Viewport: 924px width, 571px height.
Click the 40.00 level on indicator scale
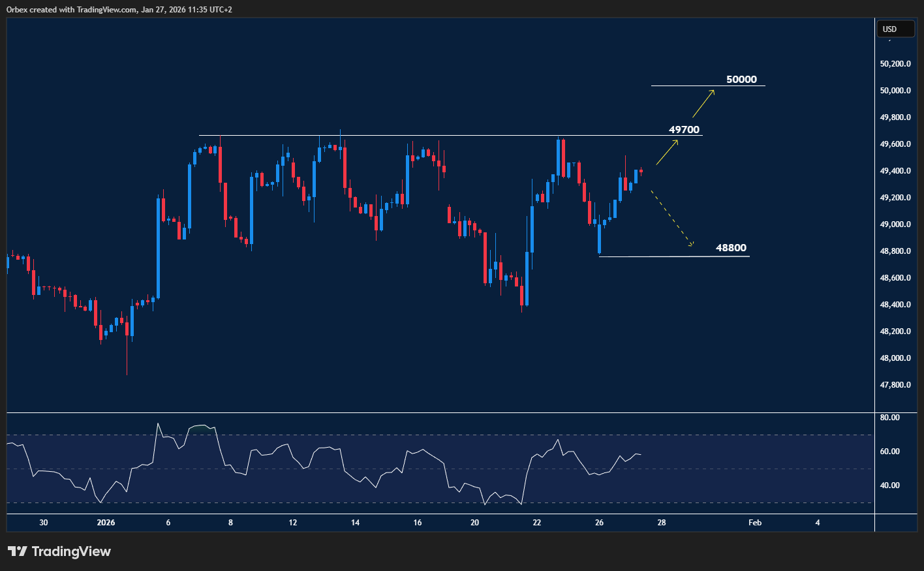click(x=889, y=486)
